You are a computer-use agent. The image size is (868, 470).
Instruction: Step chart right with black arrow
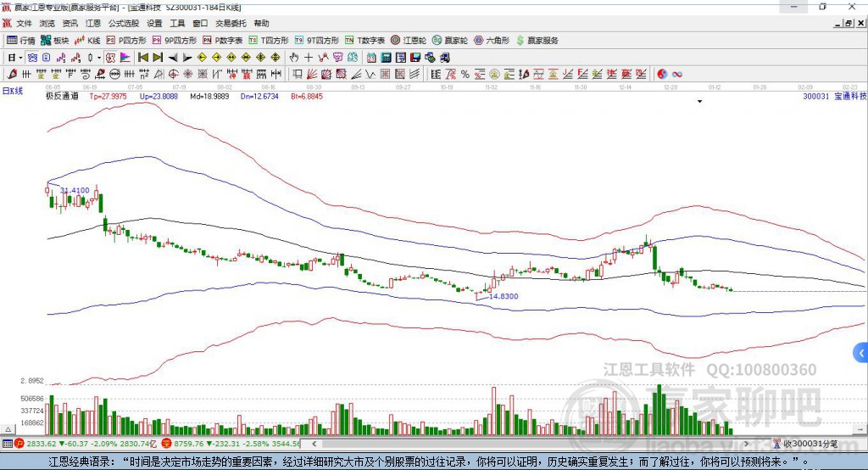coord(187,58)
